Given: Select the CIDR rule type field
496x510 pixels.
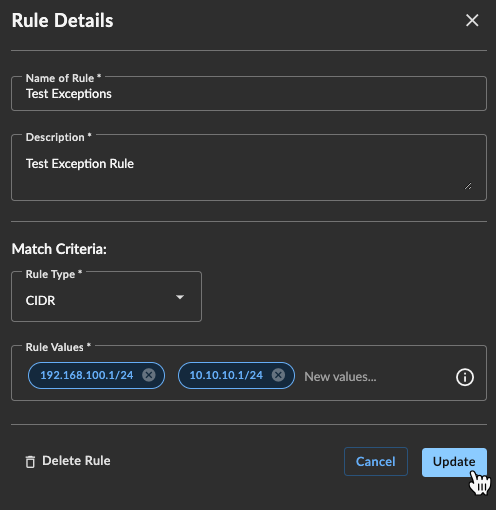Looking at the screenshot, I should (x=106, y=297).
